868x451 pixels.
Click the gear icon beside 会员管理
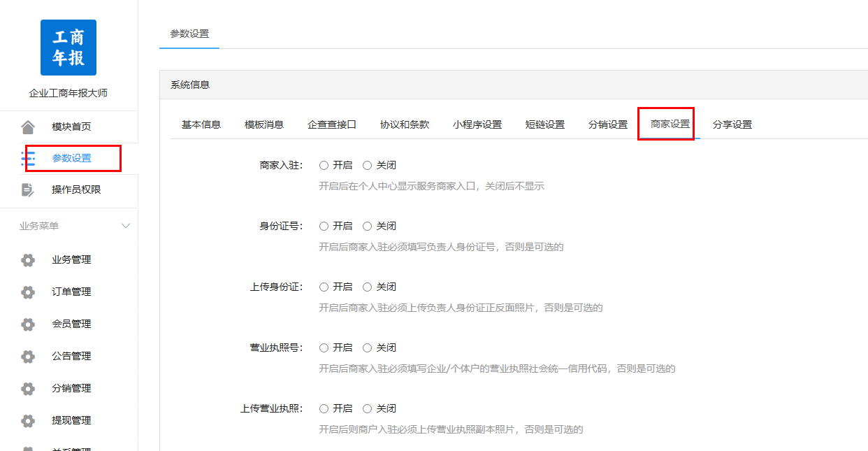point(28,324)
